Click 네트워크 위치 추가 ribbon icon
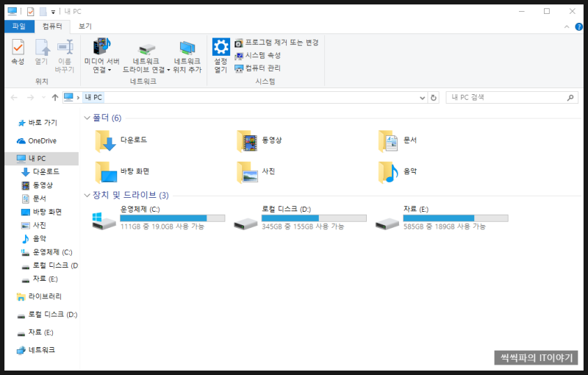 point(187,57)
